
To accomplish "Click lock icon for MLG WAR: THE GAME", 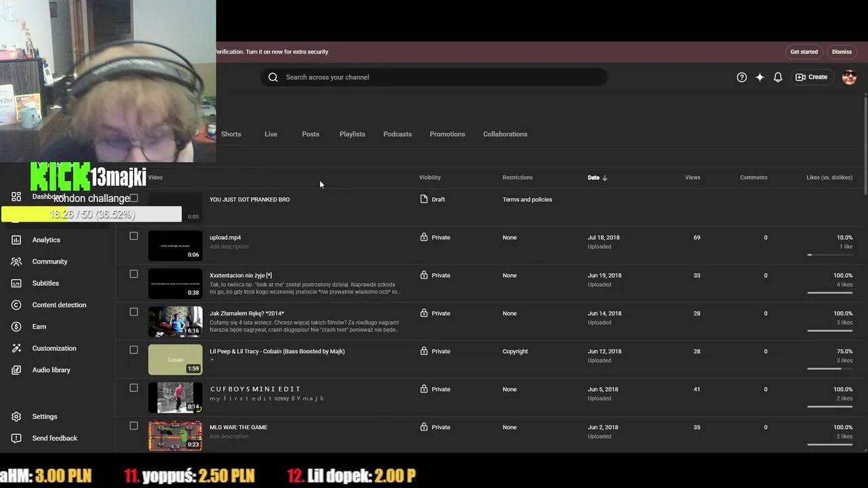I will pyautogui.click(x=424, y=427).
